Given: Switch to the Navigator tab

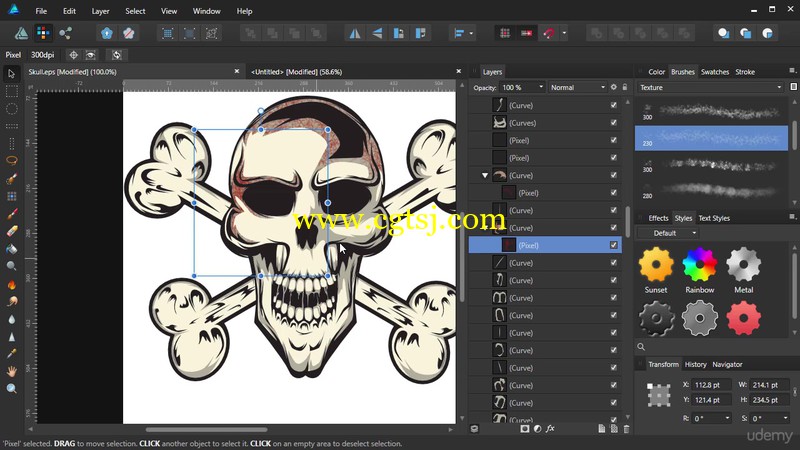Looking at the screenshot, I should coord(727,364).
